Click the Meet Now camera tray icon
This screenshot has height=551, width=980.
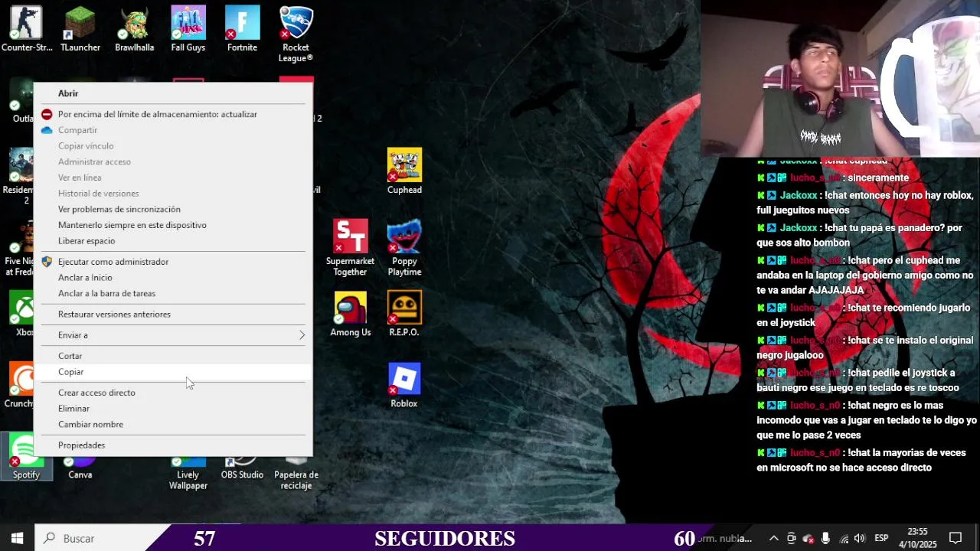click(x=792, y=539)
